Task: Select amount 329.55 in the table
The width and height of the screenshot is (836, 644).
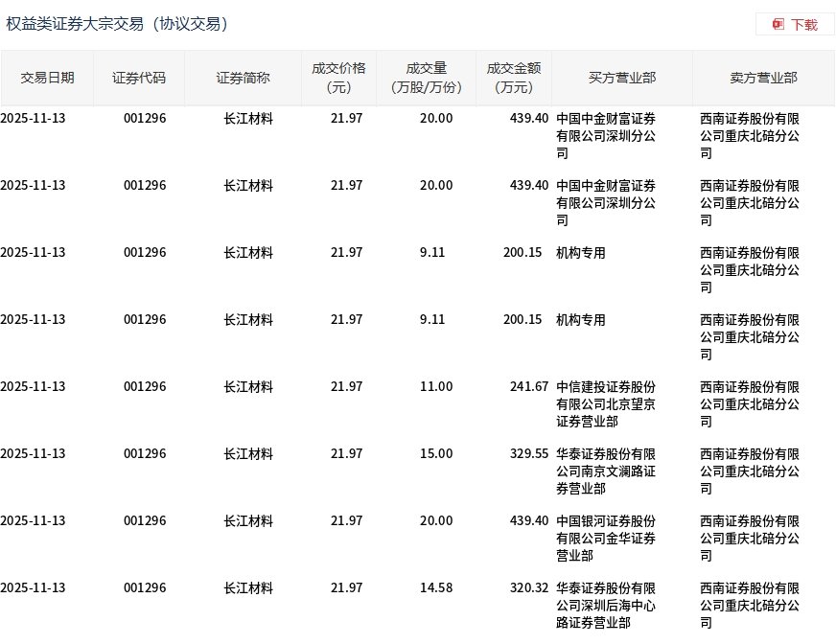Action: pyautogui.click(x=529, y=453)
